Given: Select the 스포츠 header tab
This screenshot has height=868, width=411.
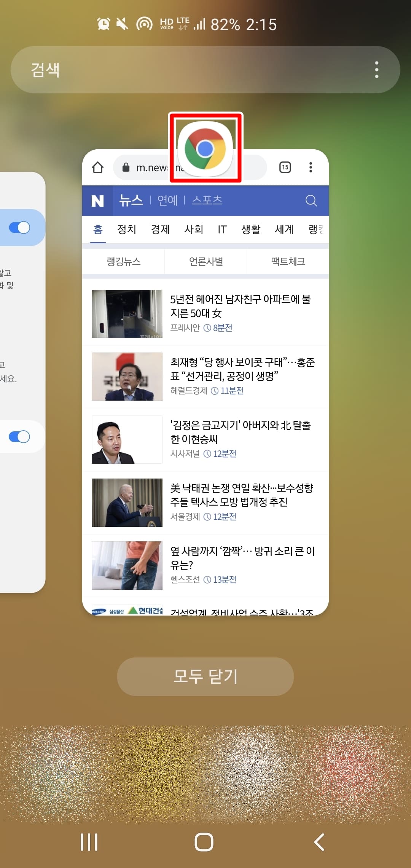Looking at the screenshot, I should [207, 200].
